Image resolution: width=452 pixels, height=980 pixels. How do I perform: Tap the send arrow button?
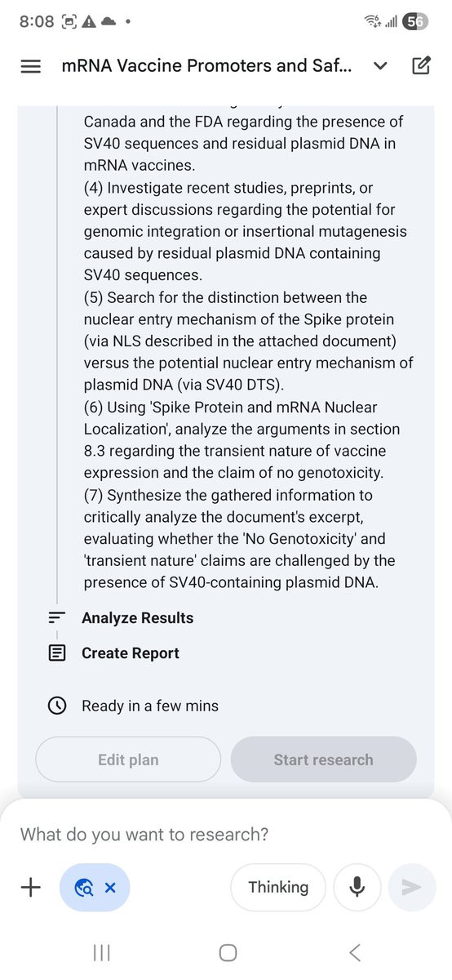tap(412, 887)
